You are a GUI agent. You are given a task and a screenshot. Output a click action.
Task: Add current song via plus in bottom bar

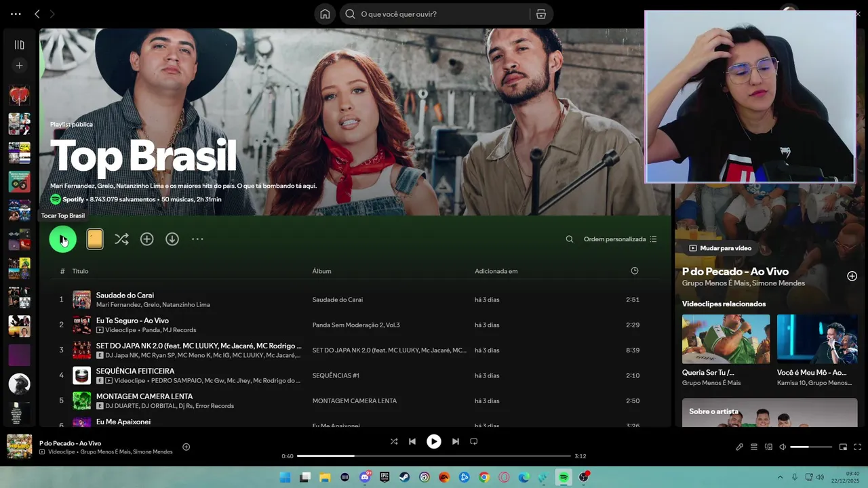[186, 447]
